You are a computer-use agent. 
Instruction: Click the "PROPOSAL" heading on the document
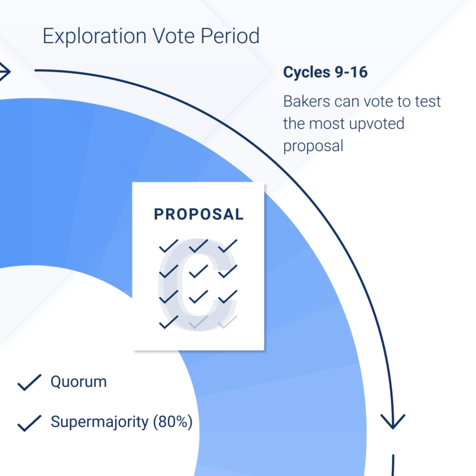(x=199, y=214)
